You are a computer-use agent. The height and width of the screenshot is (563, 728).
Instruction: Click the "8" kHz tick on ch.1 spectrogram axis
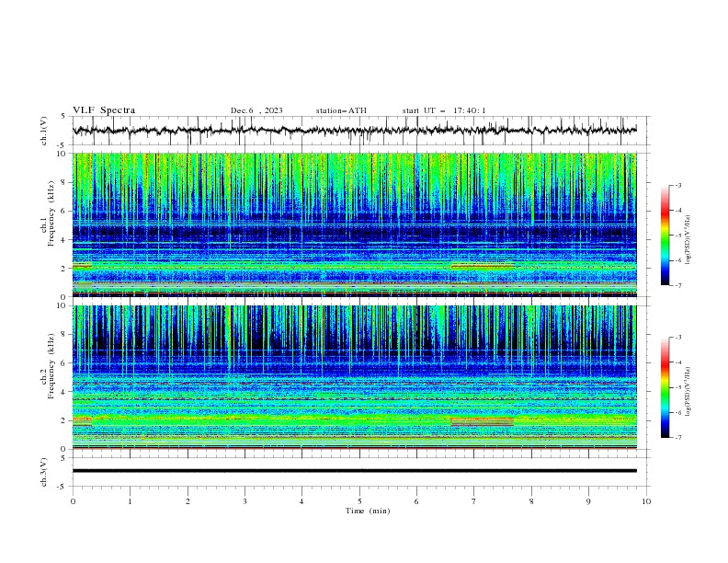click(x=64, y=182)
